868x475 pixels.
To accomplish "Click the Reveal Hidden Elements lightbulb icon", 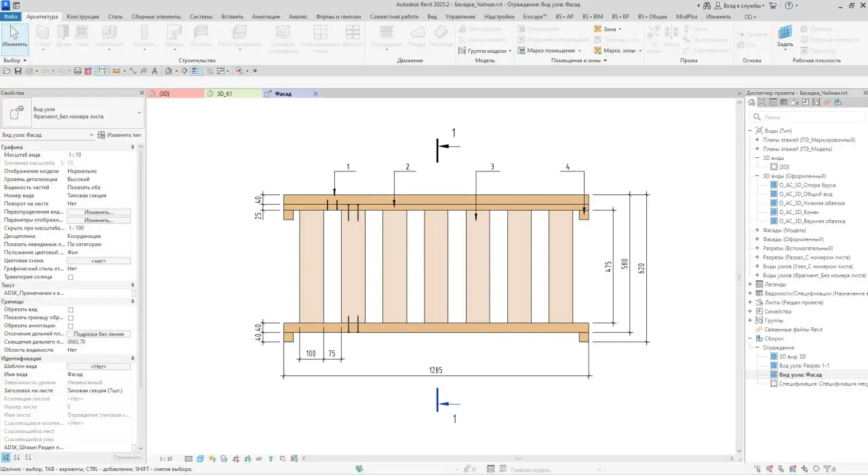I will tap(271, 458).
